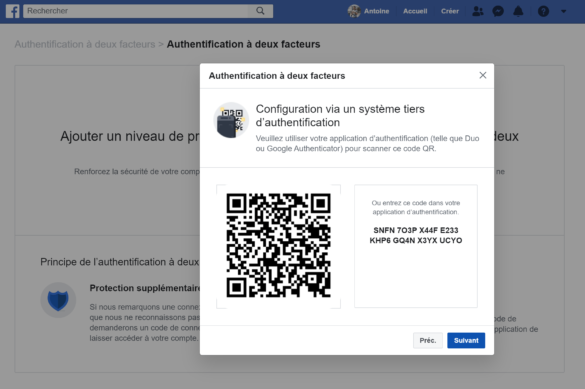Click the Facebook logo icon
This screenshot has width=585, height=389.
tap(13, 11)
